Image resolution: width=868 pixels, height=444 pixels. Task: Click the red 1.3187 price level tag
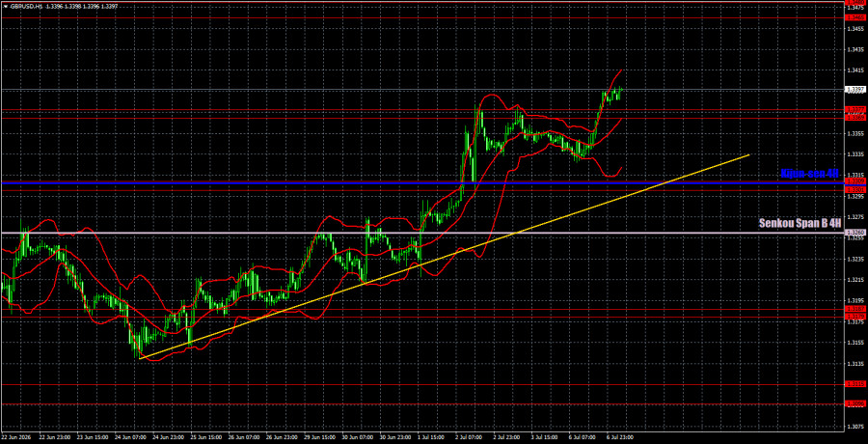point(855,309)
